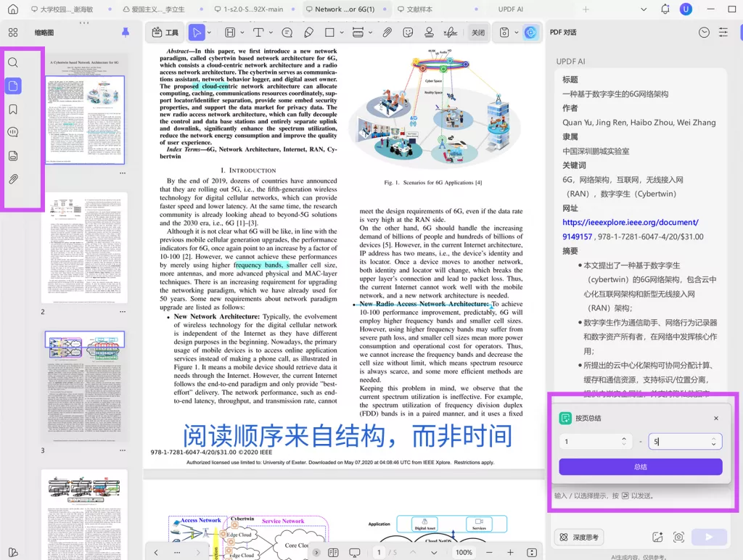743x560 pixels.
Task: Select page 2 thumbnail in the sidebar
Action: tap(85, 247)
